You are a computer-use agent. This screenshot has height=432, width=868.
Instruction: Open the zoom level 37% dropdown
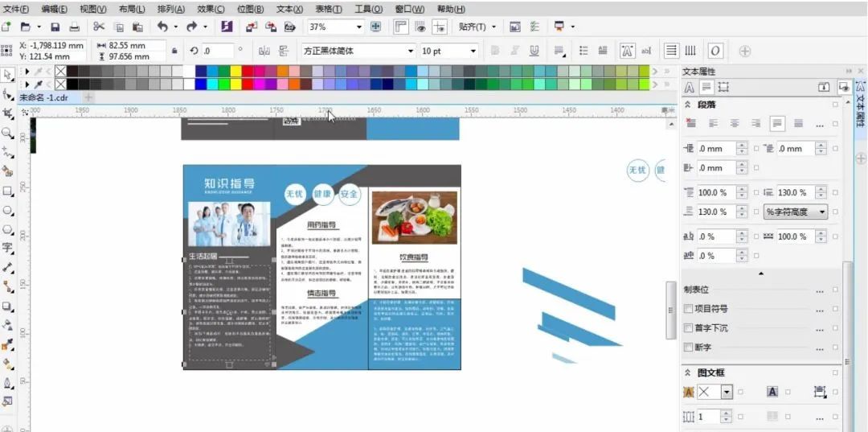358,27
